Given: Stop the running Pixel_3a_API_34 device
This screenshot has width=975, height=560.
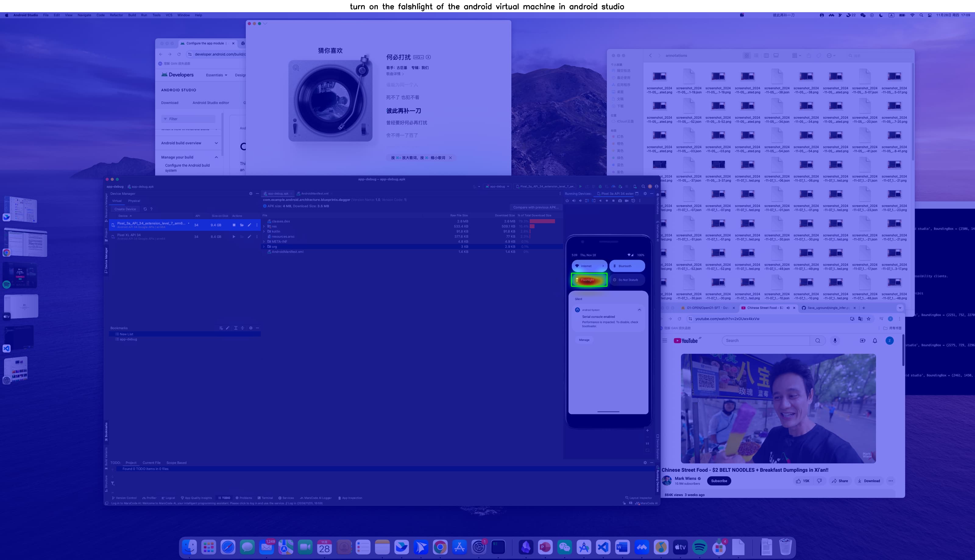Looking at the screenshot, I should pyautogui.click(x=234, y=225).
